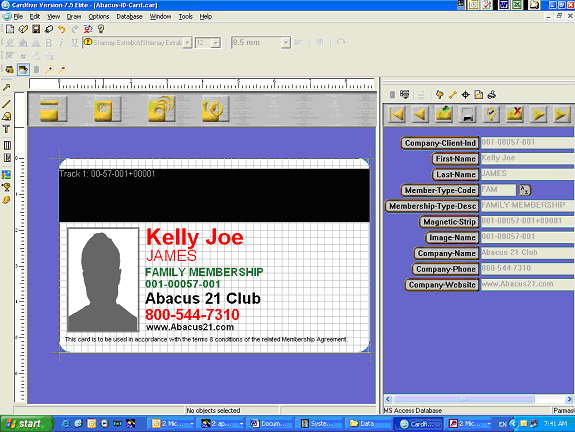Click the scroll right arrow in database panel
The width and height of the screenshot is (575, 432).
pyautogui.click(x=569, y=399)
